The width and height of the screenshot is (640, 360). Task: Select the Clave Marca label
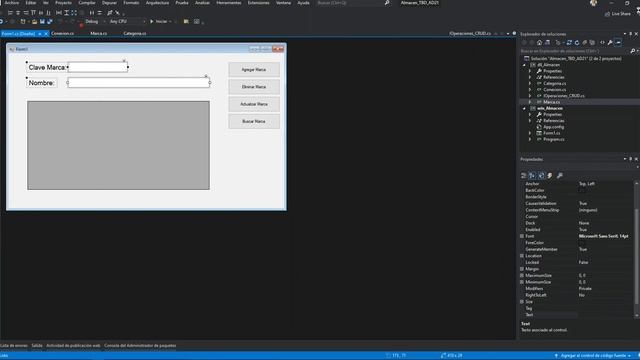point(47,67)
